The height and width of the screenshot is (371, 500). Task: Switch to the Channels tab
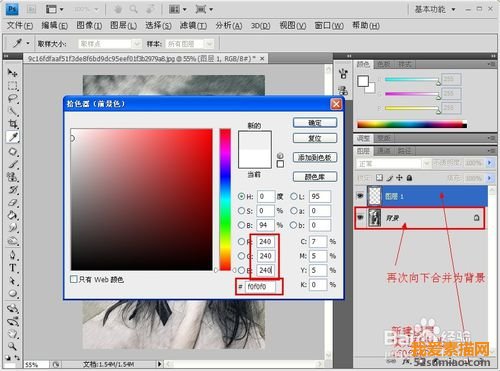coord(383,151)
